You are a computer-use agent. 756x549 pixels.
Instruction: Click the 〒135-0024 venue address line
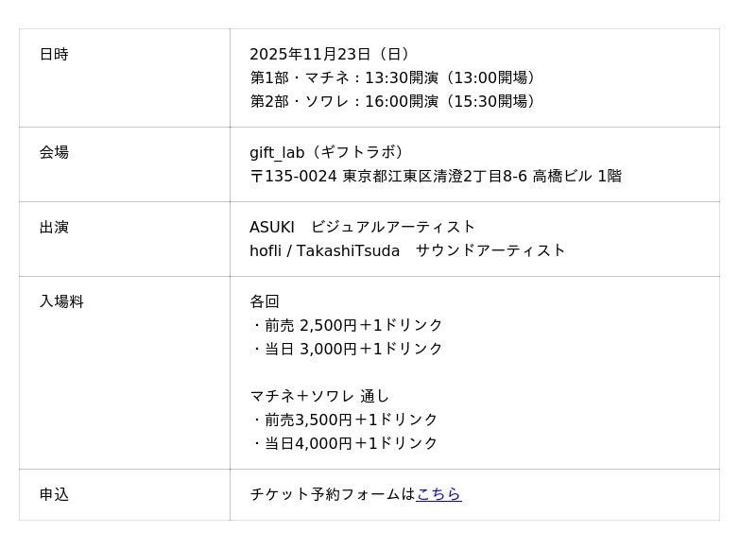435,176
